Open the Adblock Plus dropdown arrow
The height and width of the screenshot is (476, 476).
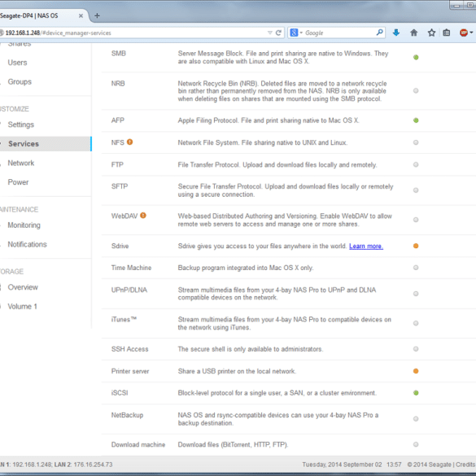pos(471,33)
